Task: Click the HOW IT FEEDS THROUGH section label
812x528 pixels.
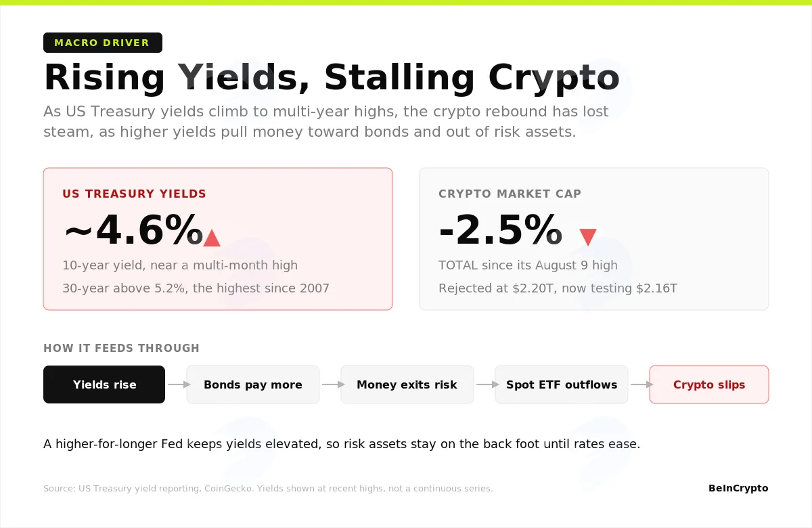Action: [122, 349]
